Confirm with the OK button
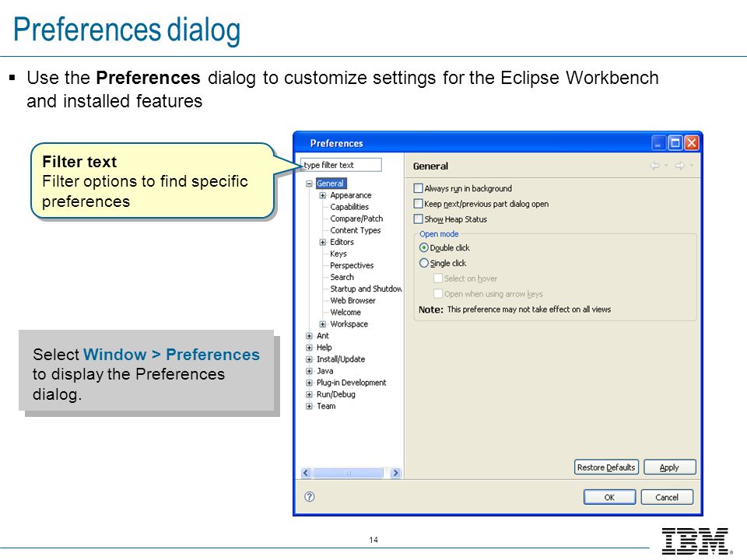 click(609, 497)
